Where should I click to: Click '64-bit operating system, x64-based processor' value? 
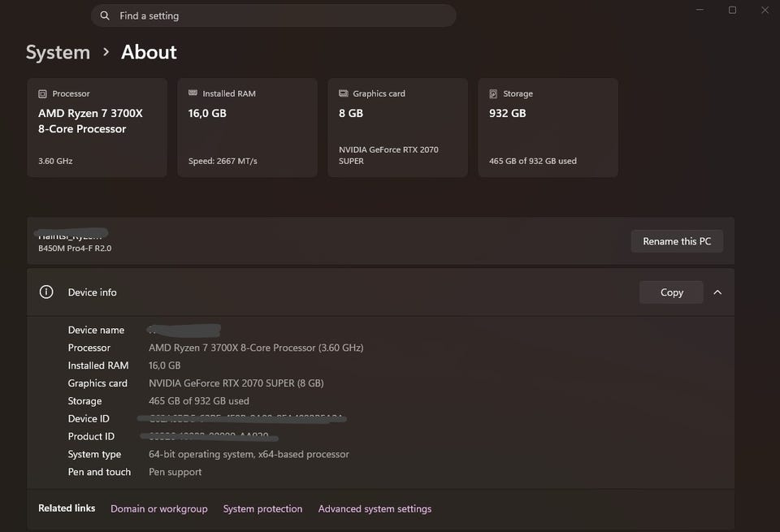tap(249, 454)
